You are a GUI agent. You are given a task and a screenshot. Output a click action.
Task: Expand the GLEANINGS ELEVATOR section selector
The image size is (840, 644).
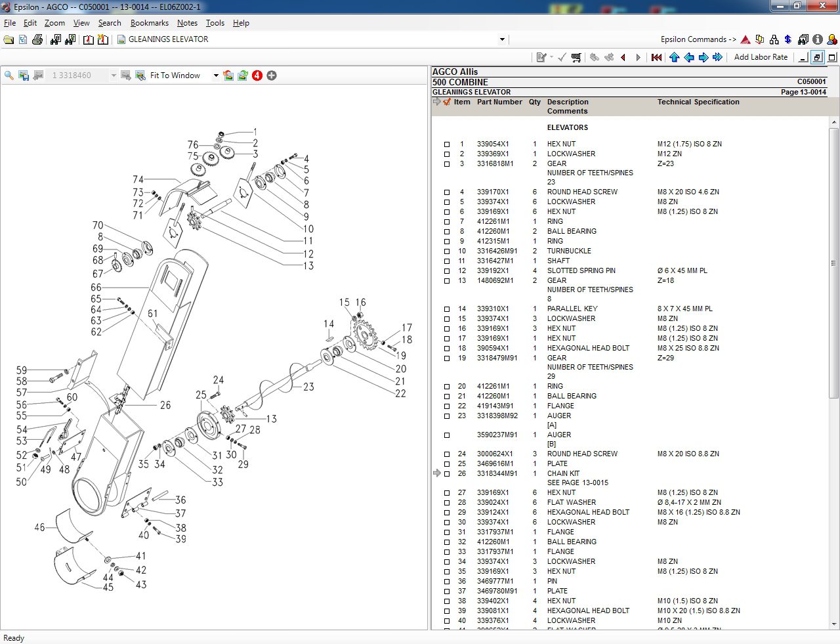pos(502,39)
